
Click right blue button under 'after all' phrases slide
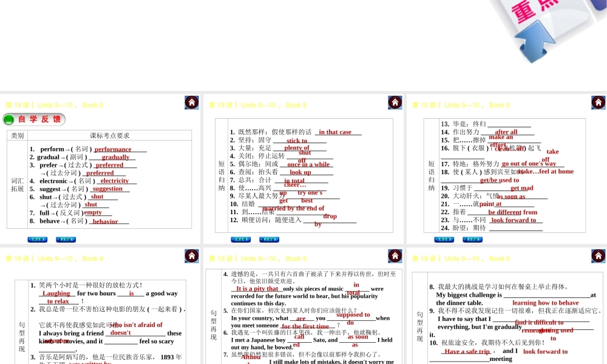473,239
